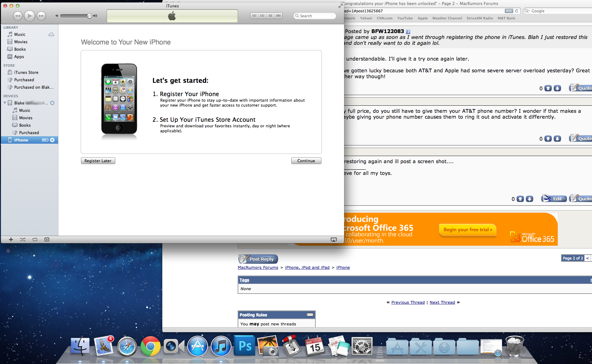Click the iTunes volume slider knob

pyautogui.click(x=89, y=16)
